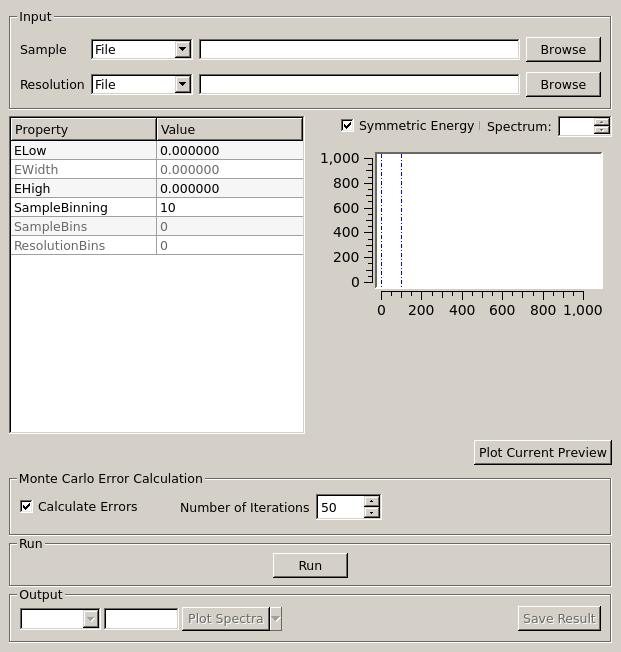Disable the Calculate Errors checkbox
The width and height of the screenshot is (621, 652).
pyautogui.click(x=26, y=507)
